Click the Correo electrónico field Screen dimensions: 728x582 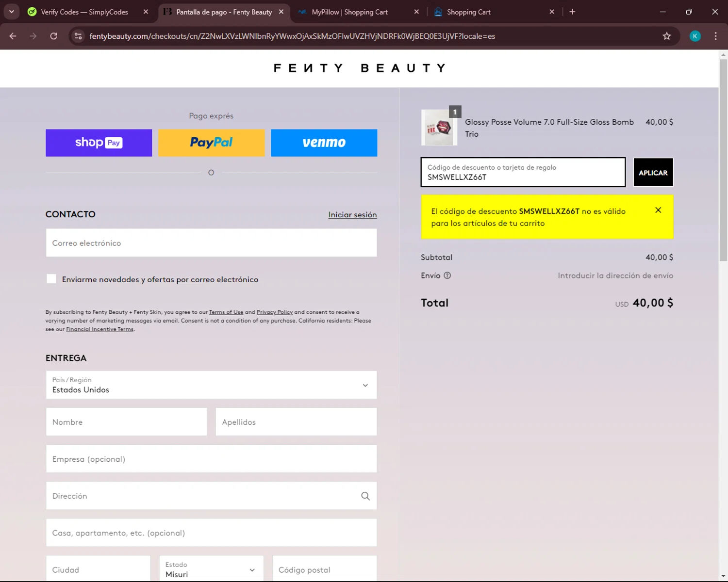point(212,243)
